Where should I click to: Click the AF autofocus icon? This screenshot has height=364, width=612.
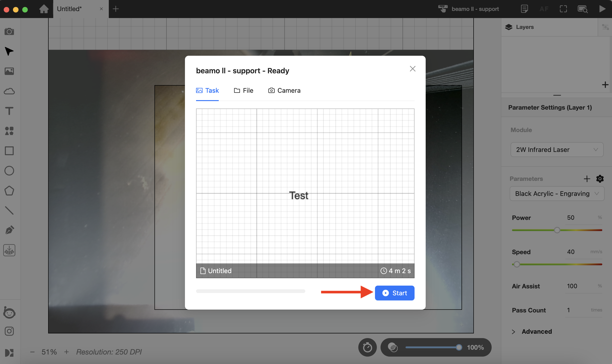[x=544, y=9]
